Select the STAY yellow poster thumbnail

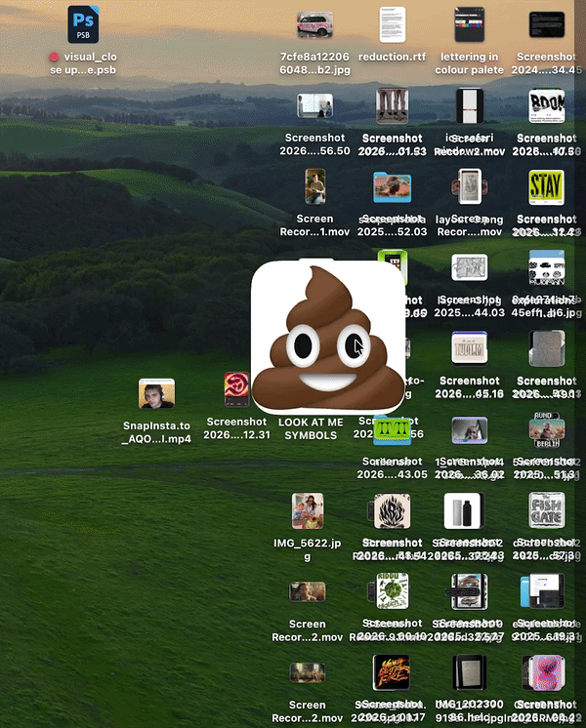[x=547, y=187]
